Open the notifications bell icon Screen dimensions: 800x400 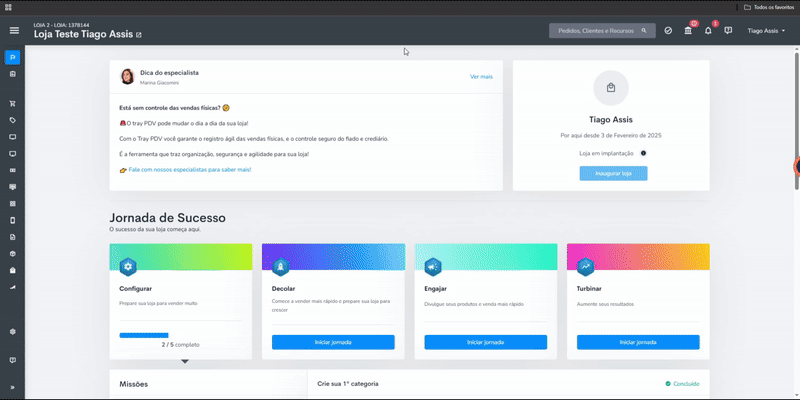708,31
